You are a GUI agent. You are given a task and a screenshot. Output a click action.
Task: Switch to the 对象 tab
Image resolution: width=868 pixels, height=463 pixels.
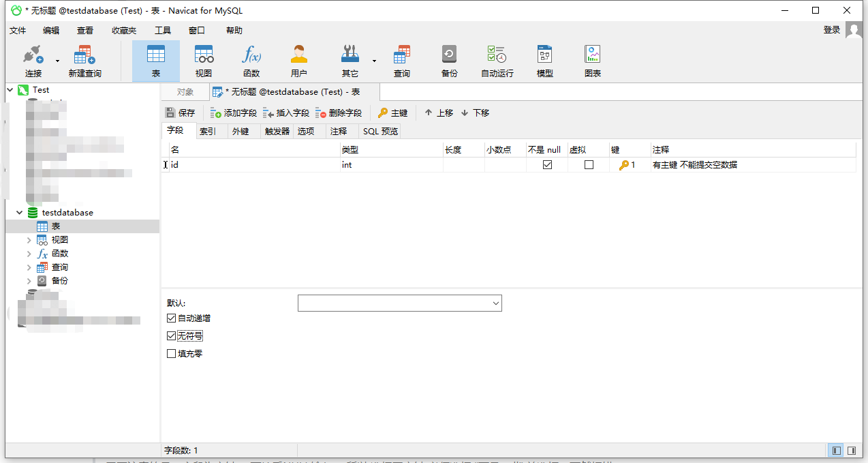pyautogui.click(x=185, y=92)
